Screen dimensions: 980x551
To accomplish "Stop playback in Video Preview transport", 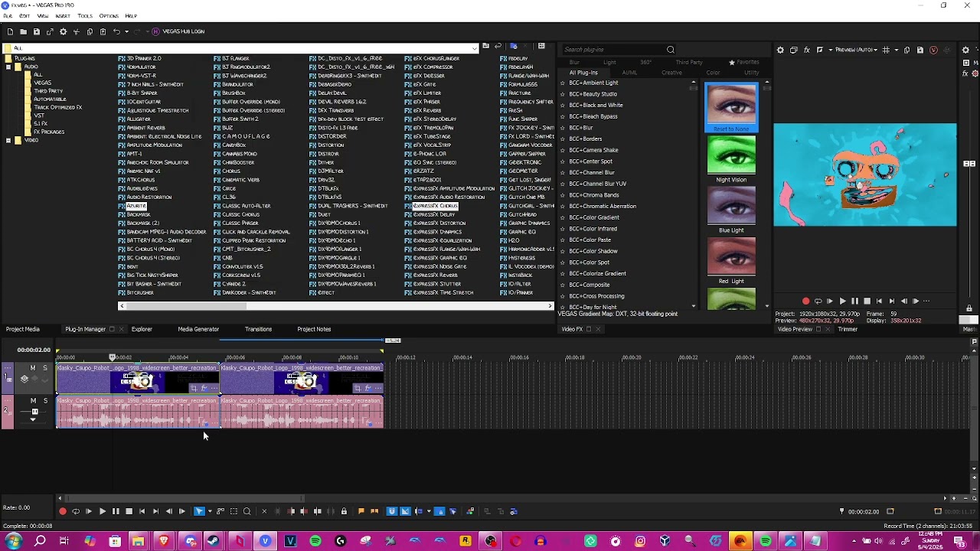I will pyautogui.click(x=867, y=302).
